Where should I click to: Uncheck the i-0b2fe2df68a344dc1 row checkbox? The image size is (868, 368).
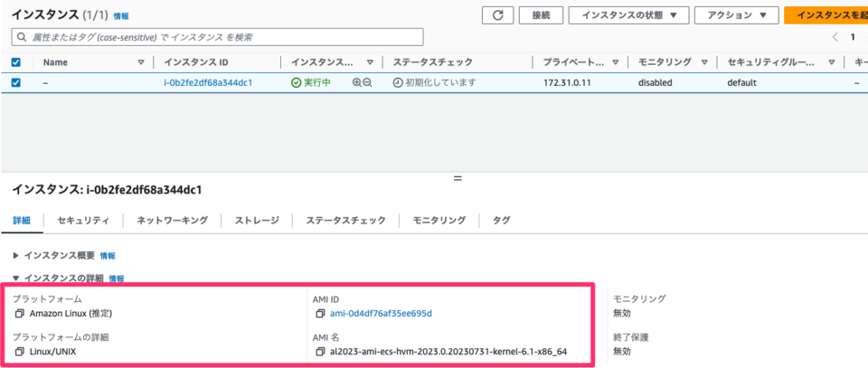coord(16,83)
